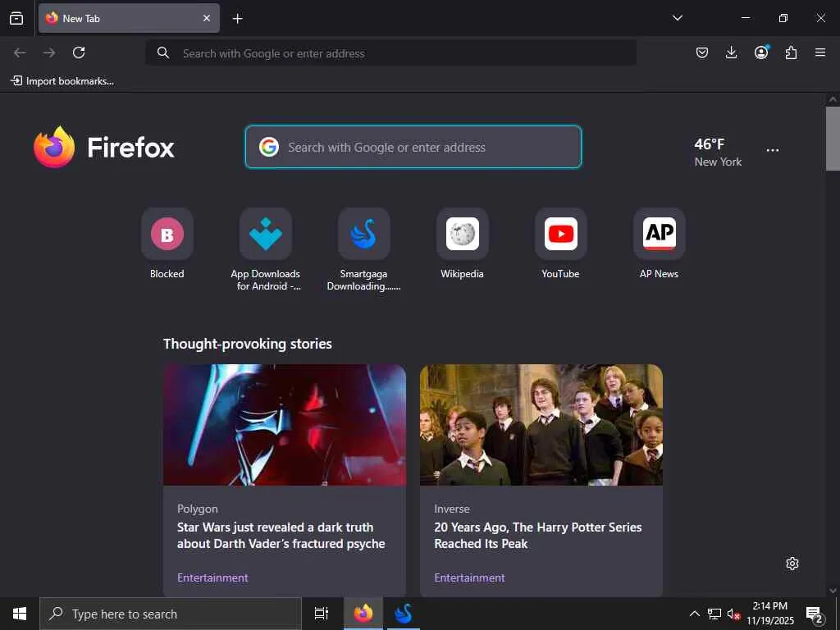Open the AP News shortcut

point(659,244)
